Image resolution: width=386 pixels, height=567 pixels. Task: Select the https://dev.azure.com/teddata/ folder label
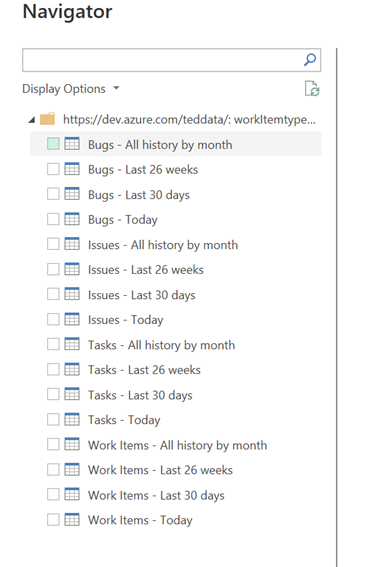pyautogui.click(x=189, y=119)
